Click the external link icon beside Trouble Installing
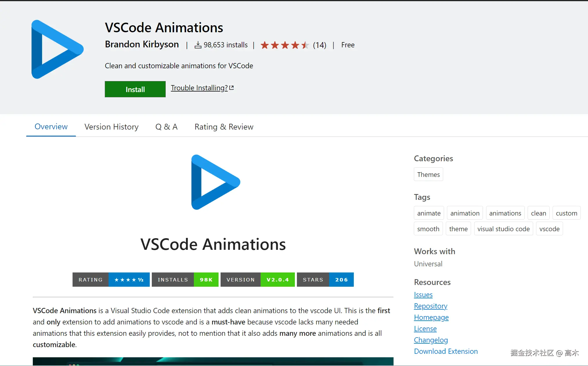This screenshot has height=366, width=588. pos(232,88)
